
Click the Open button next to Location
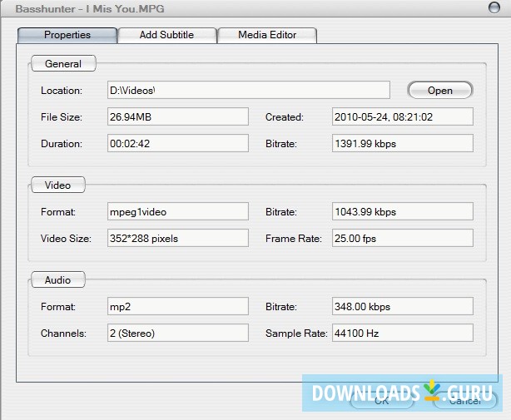(440, 90)
